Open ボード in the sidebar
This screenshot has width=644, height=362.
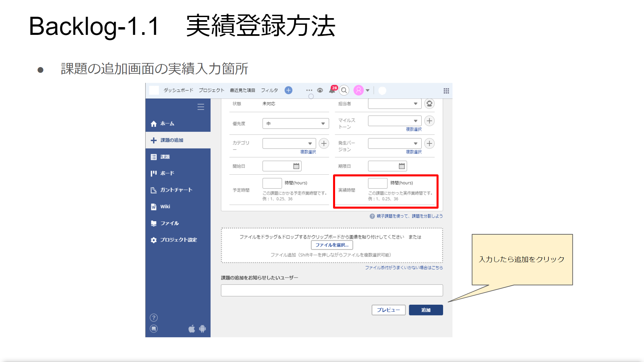(x=178, y=173)
